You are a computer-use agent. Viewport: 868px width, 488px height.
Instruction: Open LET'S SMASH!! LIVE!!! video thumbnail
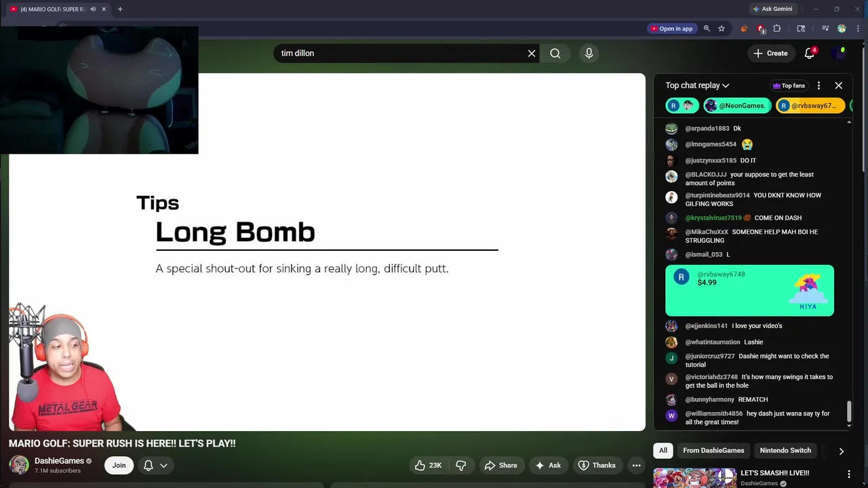coord(694,478)
